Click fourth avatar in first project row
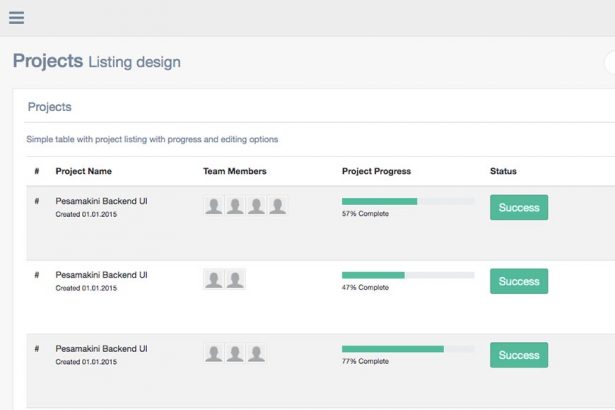The height and width of the screenshot is (410, 615). coord(278,206)
